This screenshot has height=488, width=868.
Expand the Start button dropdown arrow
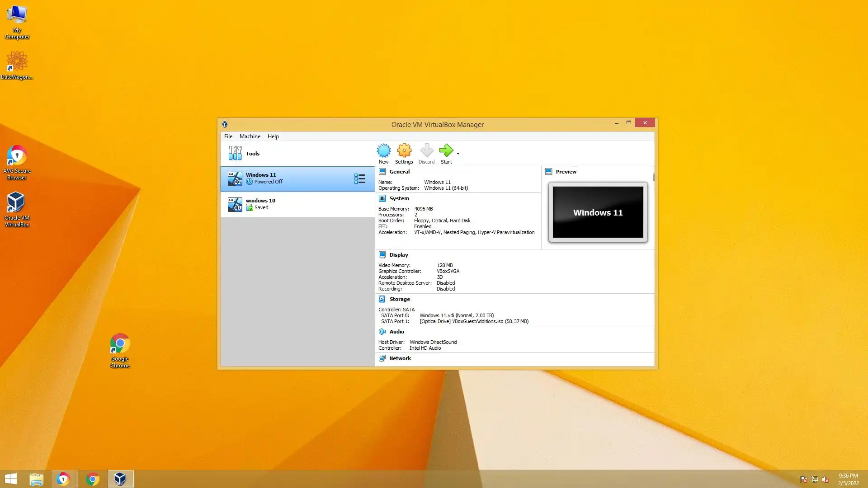(458, 154)
